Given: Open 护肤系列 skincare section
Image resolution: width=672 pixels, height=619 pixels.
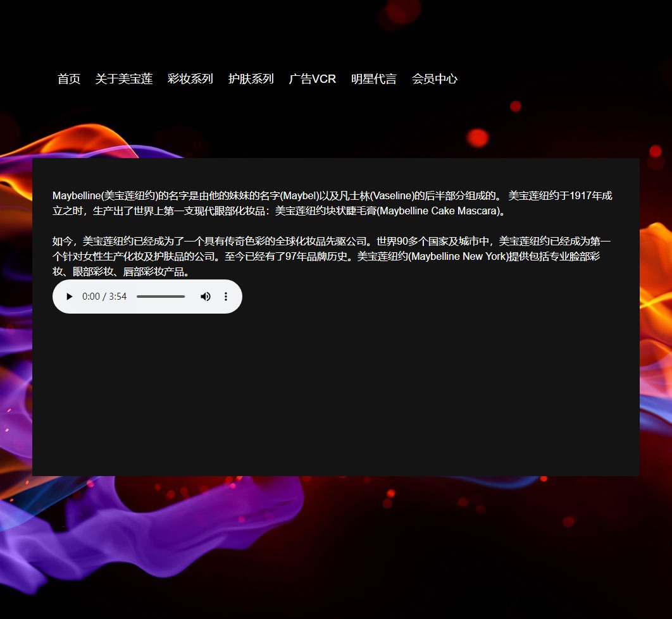Looking at the screenshot, I should pyautogui.click(x=251, y=79).
